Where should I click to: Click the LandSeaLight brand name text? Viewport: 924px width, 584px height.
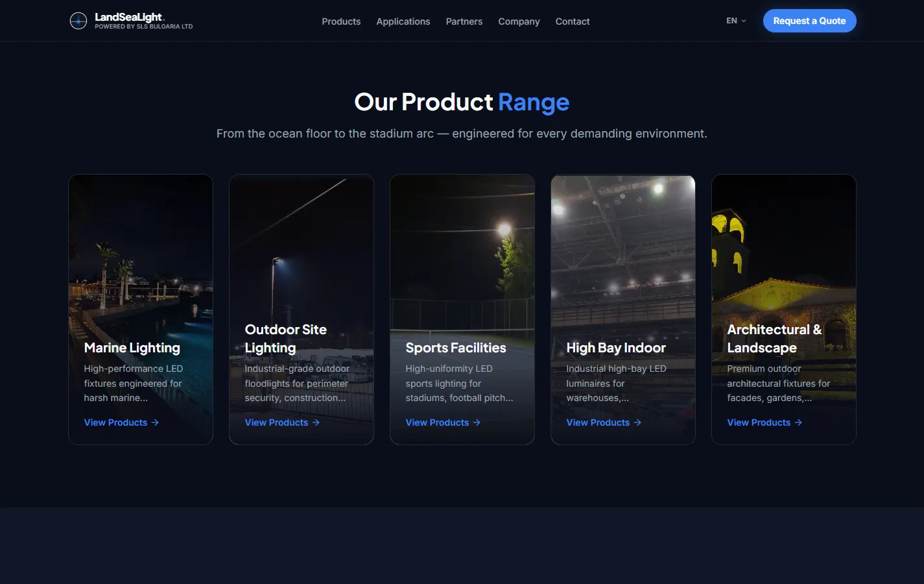tap(129, 17)
